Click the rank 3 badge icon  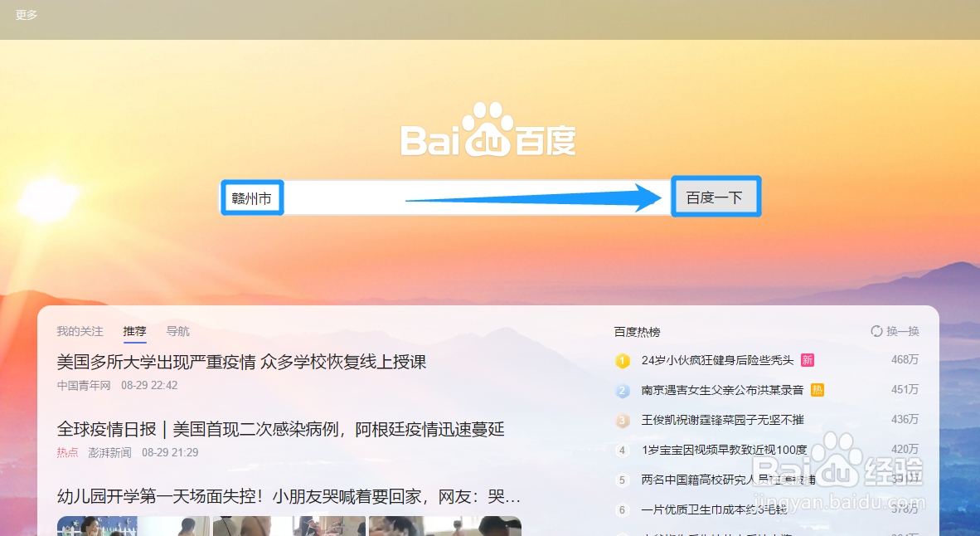pyautogui.click(x=623, y=421)
